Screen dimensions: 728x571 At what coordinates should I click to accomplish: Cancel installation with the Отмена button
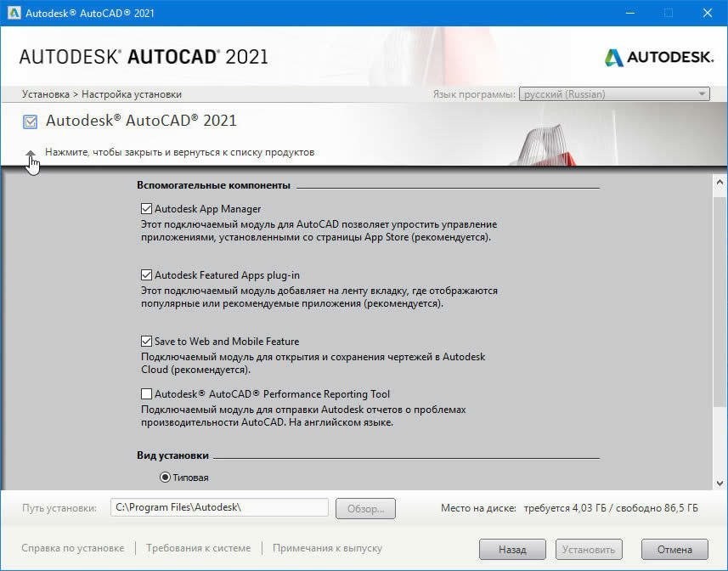(x=674, y=549)
